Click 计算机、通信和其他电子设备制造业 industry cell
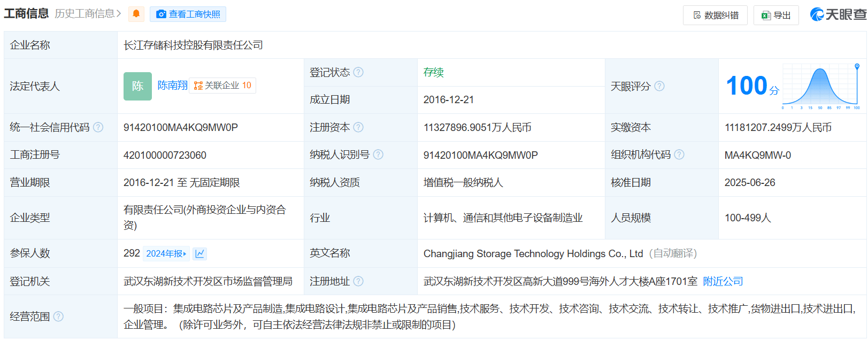The width and height of the screenshot is (868, 340). click(x=503, y=218)
